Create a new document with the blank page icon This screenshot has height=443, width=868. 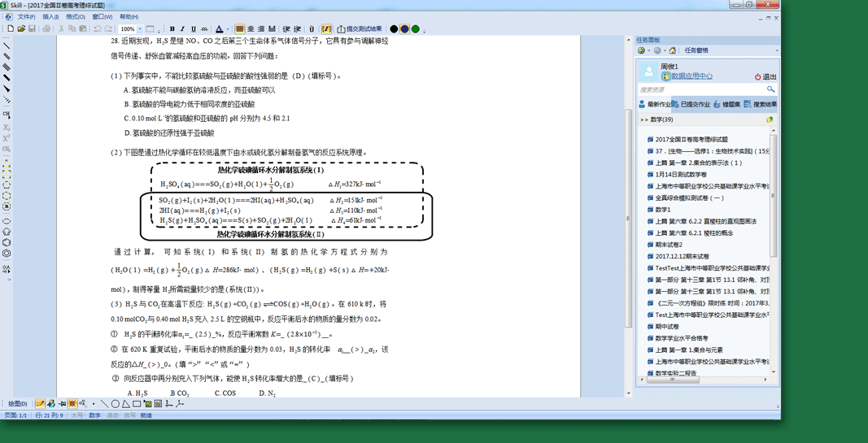[x=10, y=28]
